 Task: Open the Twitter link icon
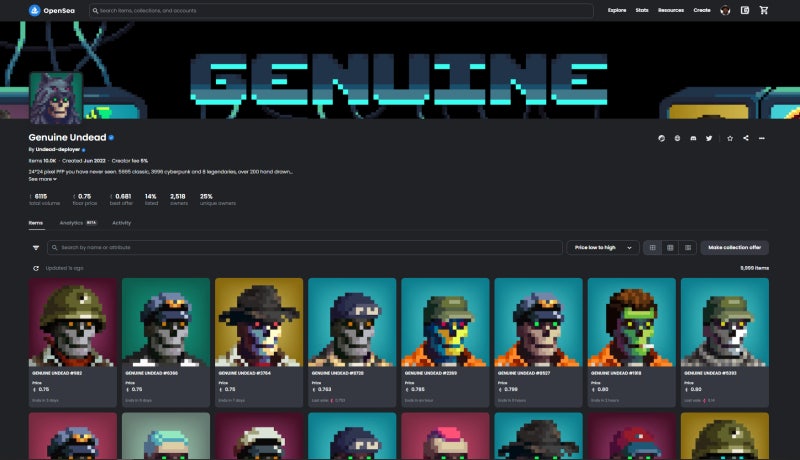click(x=709, y=138)
